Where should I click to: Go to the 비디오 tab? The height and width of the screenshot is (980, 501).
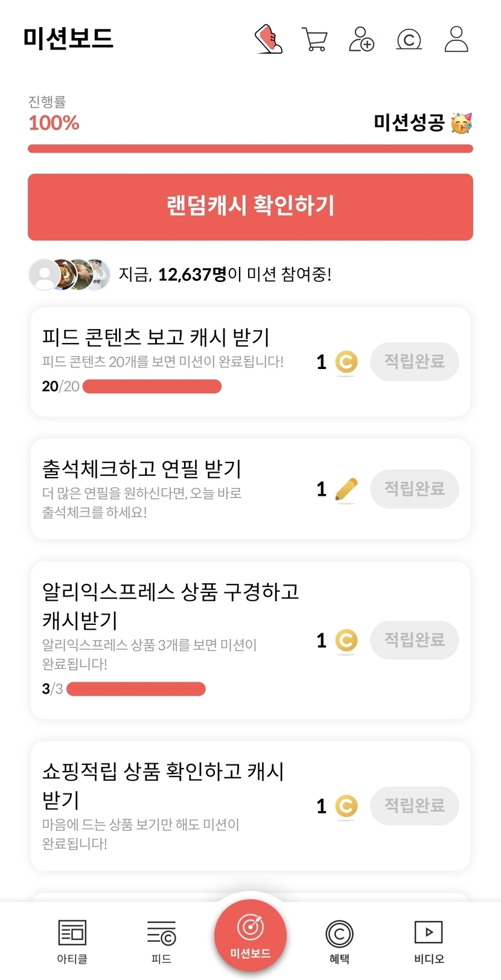pos(429,941)
